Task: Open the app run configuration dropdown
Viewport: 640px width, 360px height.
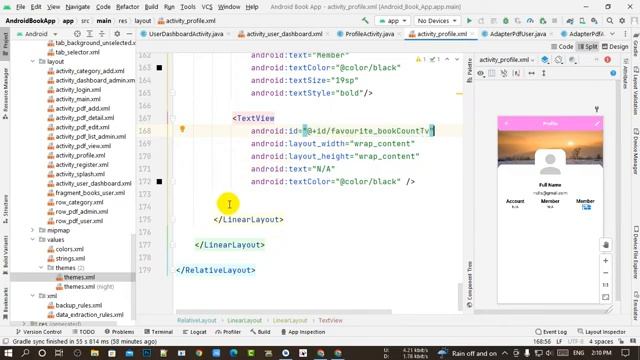Action: coord(393,21)
